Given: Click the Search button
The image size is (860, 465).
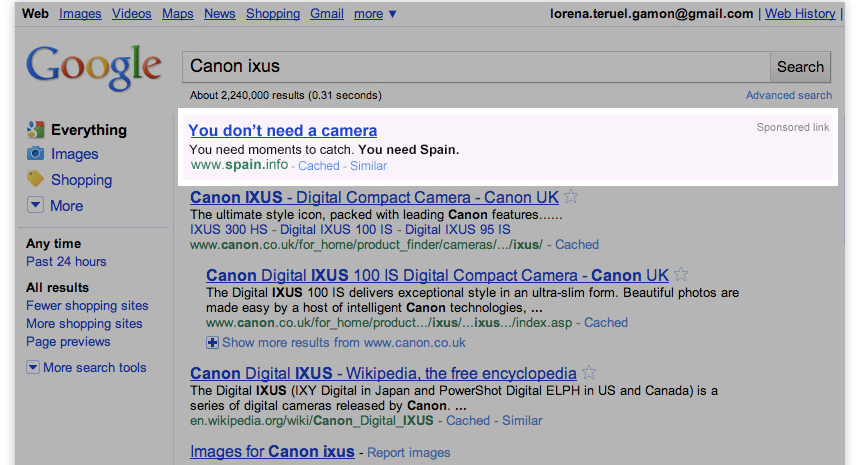Looking at the screenshot, I should coord(800,67).
